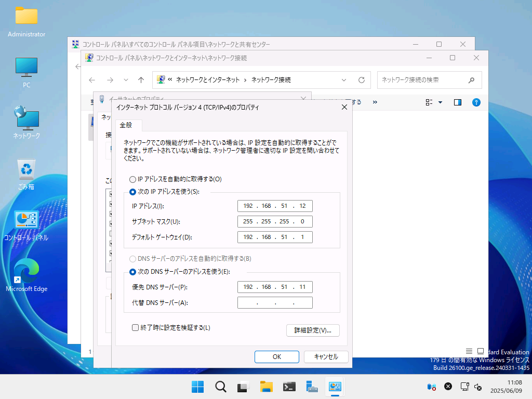Click the サブネット マスク input field
532x399 pixels.
tap(275, 221)
